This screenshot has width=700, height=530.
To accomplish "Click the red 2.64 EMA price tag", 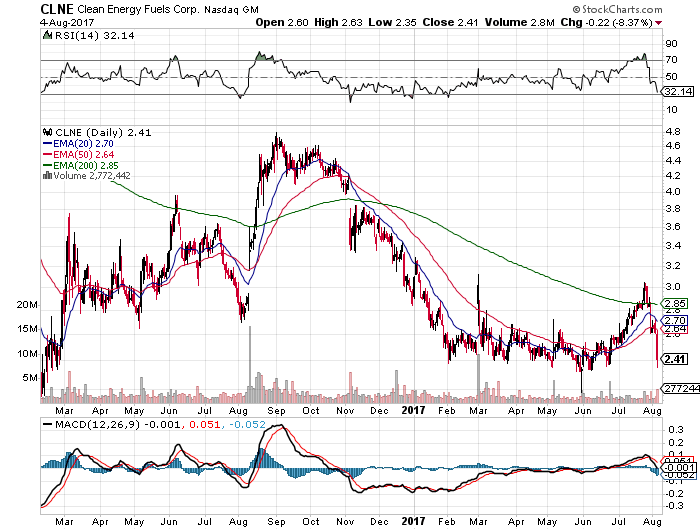I will (x=675, y=329).
